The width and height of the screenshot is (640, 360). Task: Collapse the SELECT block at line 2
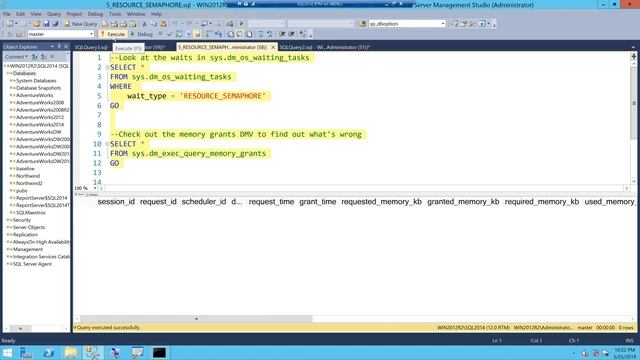coord(107,67)
